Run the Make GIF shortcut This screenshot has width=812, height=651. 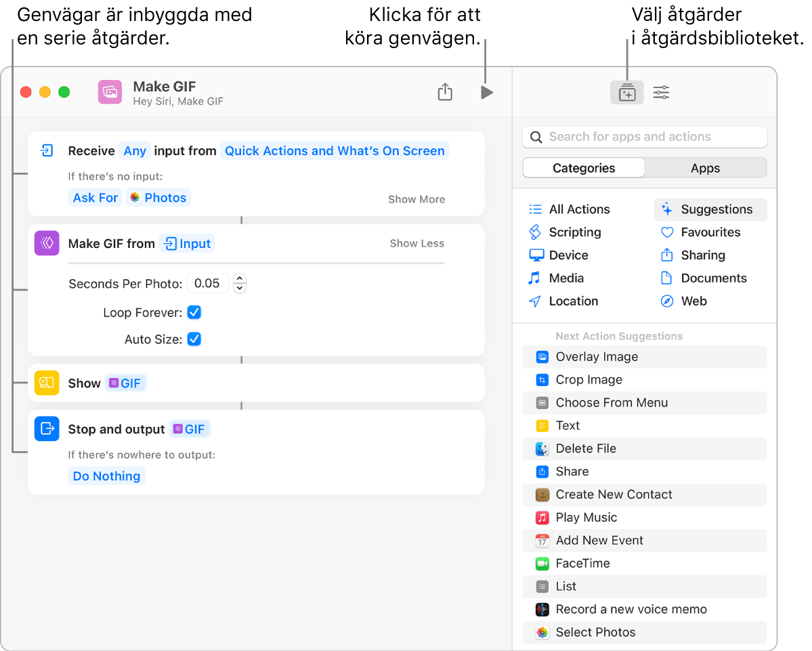(486, 93)
